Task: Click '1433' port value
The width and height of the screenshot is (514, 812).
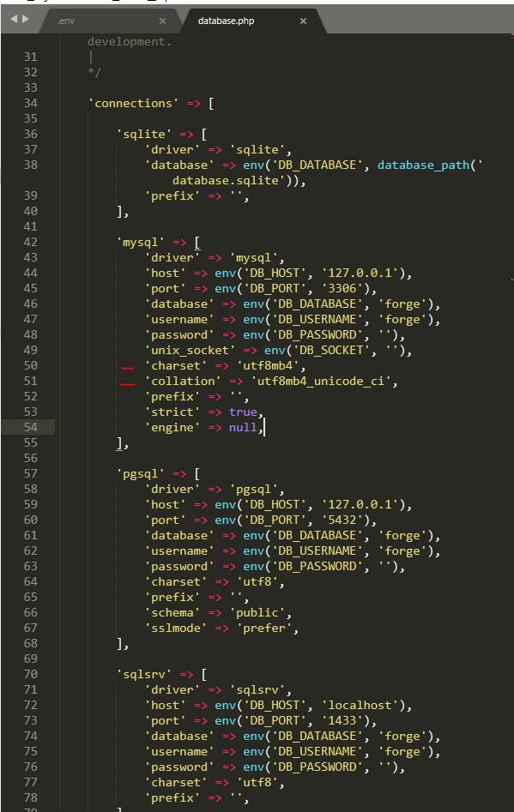Action: coord(342,720)
